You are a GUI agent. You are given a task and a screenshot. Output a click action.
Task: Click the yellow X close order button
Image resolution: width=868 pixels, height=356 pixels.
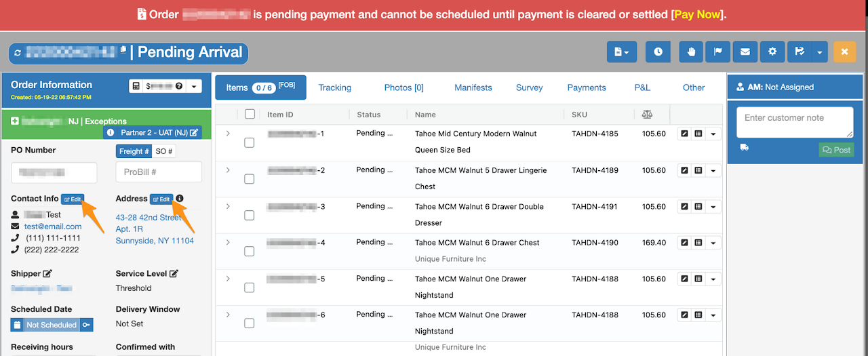pyautogui.click(x=844, y=52)
